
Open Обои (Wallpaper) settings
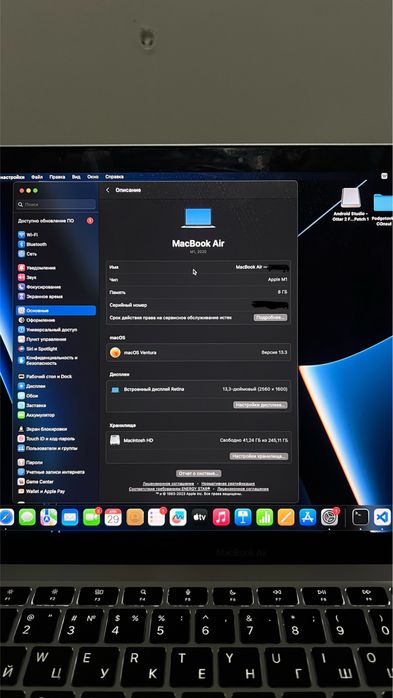click(56, 396)
